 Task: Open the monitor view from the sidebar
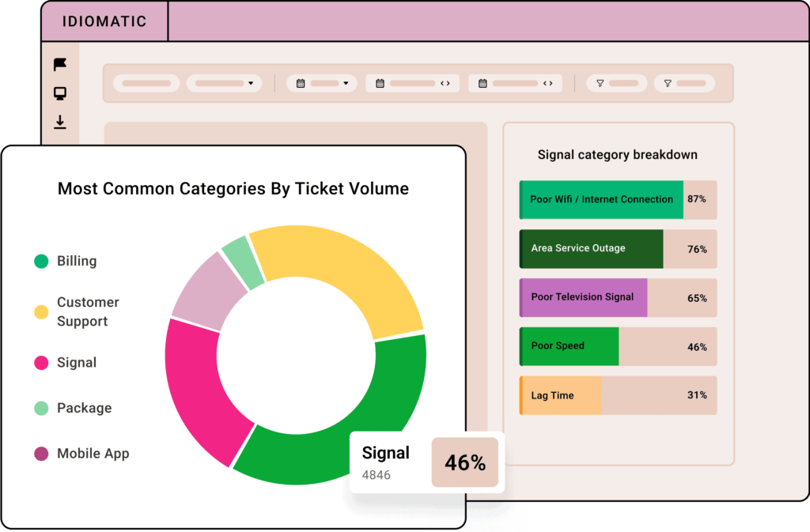click(x=60, y=93)
